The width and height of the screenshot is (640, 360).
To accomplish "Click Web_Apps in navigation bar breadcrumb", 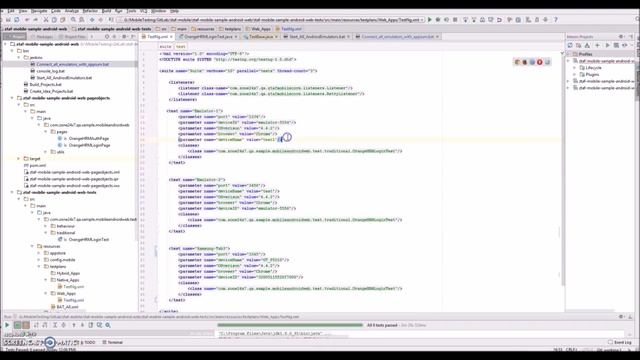I will coord(259,29).
